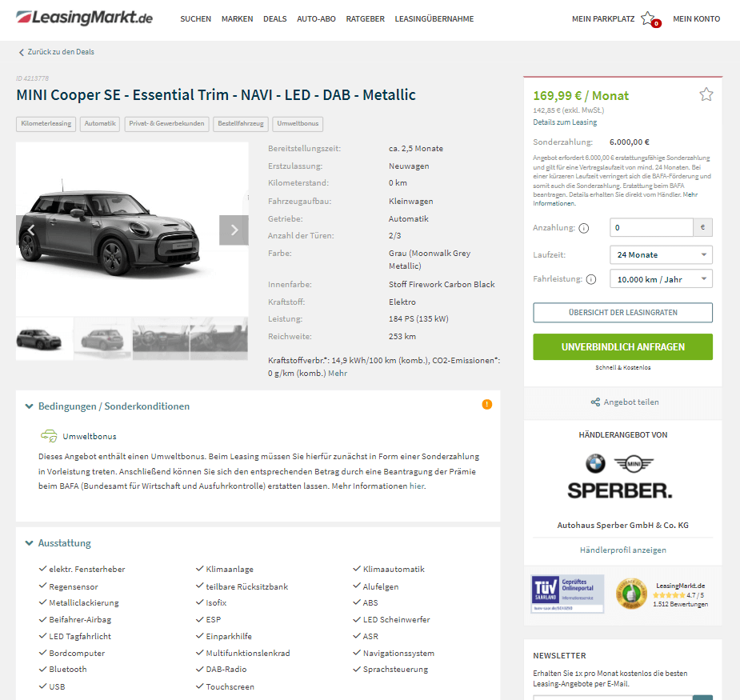This screenshot has width=740, height=700.
Task: Click the orange warning icon in Bedingungen
Action: pyautogui.click(x=486, y=405)
